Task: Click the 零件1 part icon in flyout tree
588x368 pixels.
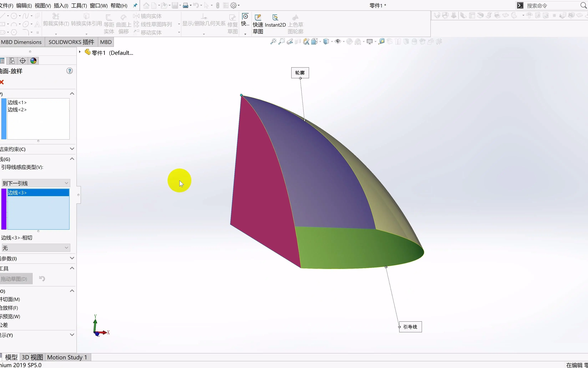Action: [87, 52]
